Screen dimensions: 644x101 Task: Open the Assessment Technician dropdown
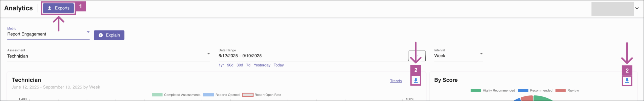(208, 54)
